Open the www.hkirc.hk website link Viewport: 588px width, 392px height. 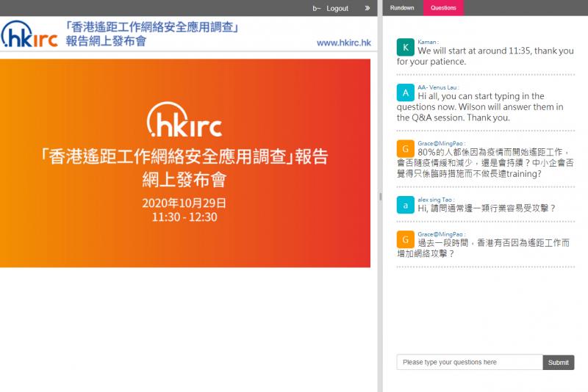point(344,43)
